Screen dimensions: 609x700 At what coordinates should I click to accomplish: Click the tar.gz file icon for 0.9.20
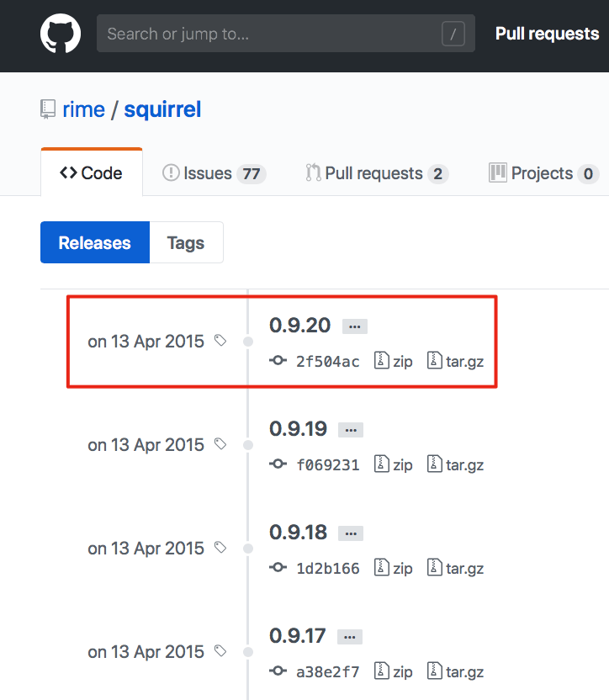434,360
